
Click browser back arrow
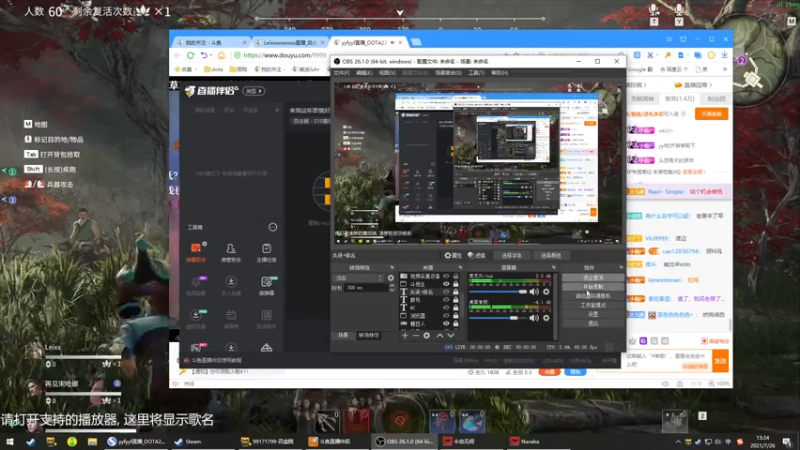coord(177,55)
